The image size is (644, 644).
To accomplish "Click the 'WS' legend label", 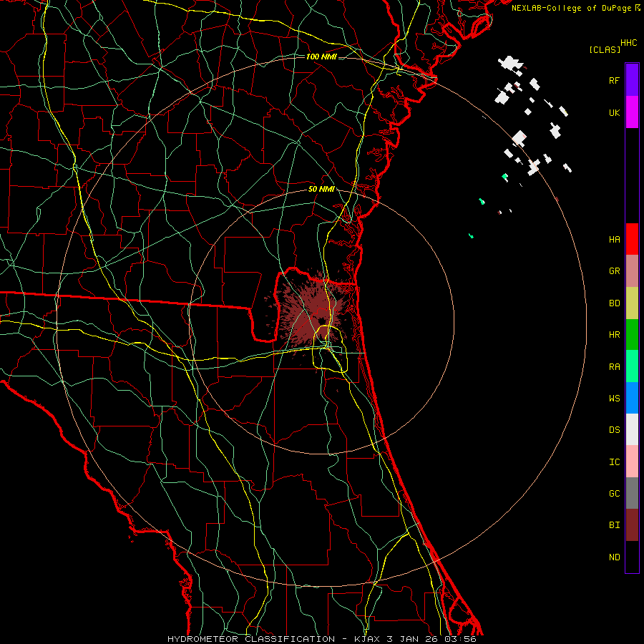I will click(614, 399).
